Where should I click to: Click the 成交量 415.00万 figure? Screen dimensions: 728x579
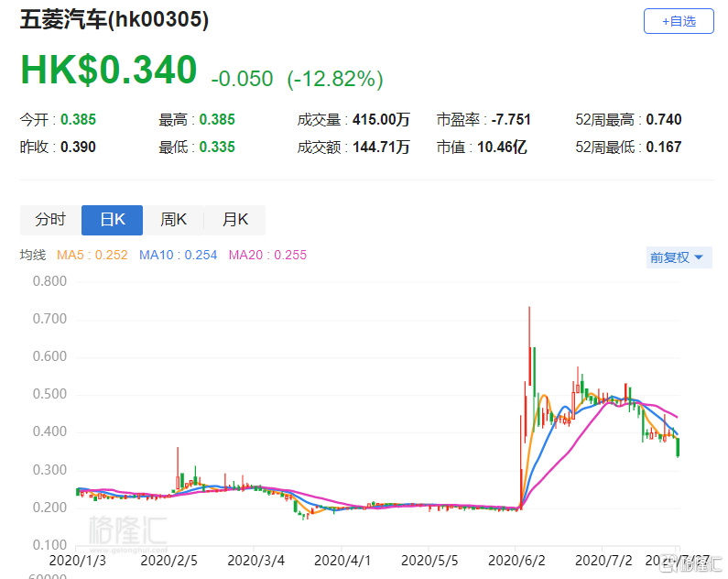pyautogui.click(x=381, y=119)
